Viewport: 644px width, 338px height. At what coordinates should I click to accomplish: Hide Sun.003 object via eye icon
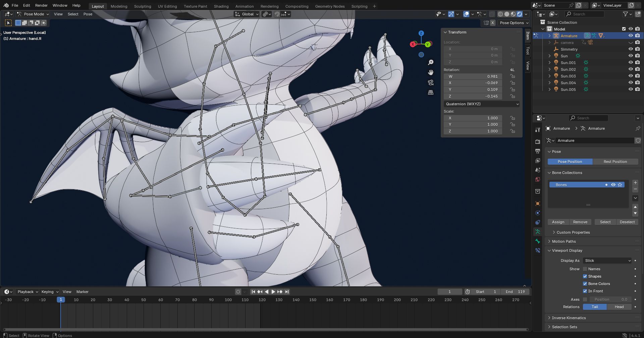(631, 76)
